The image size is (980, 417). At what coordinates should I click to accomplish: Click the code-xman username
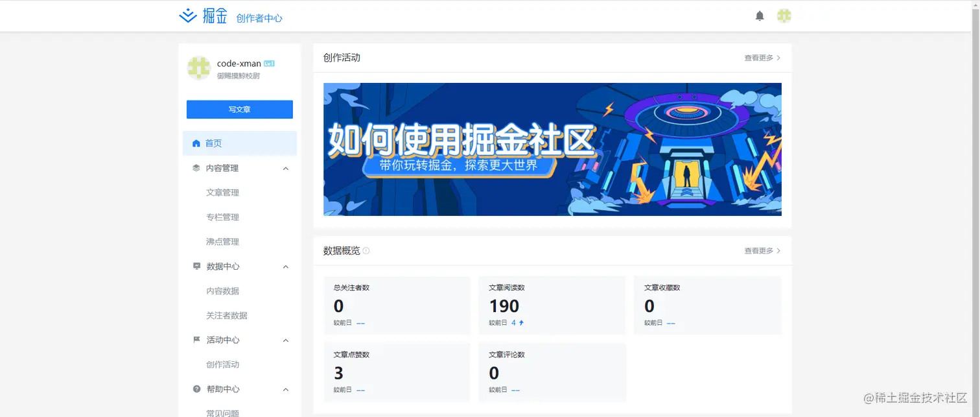(239, 64)
